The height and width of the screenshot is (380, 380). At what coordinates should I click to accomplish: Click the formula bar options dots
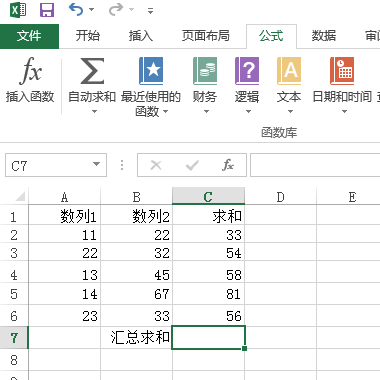point(122,165)
